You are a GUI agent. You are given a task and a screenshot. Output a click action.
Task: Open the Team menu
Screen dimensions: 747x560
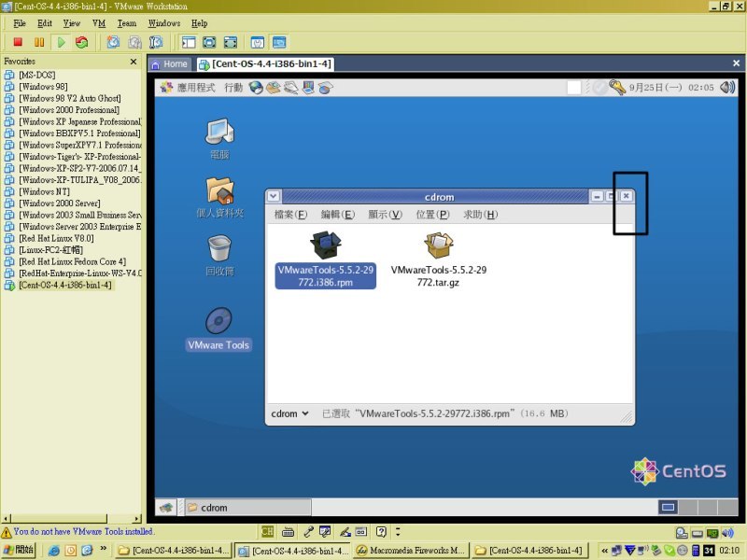tap(127, 22)
